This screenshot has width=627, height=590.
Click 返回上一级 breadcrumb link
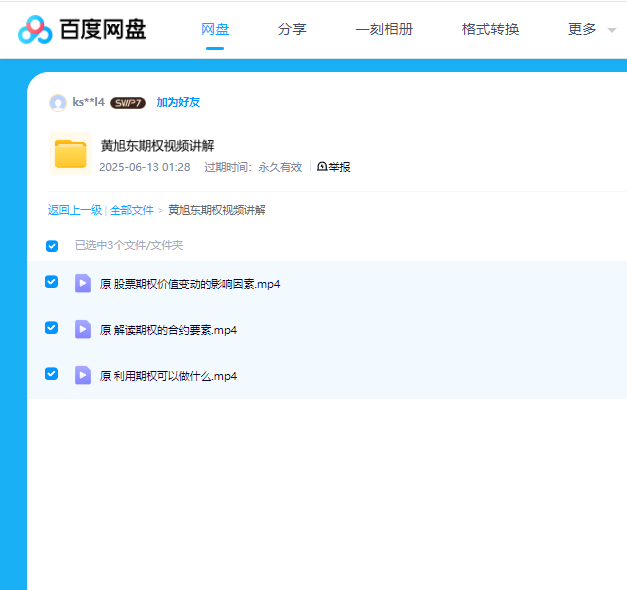click(x=75, y=210)
